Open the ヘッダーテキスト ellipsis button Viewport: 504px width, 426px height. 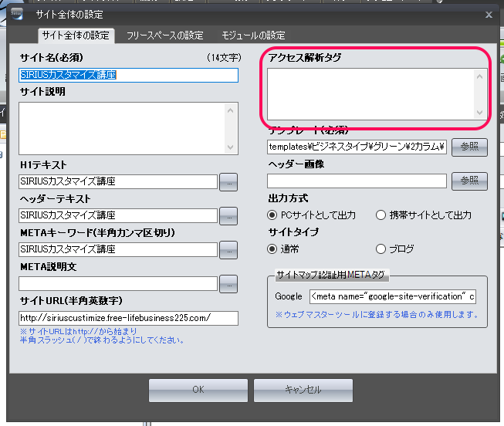click(x=228, y=216)
